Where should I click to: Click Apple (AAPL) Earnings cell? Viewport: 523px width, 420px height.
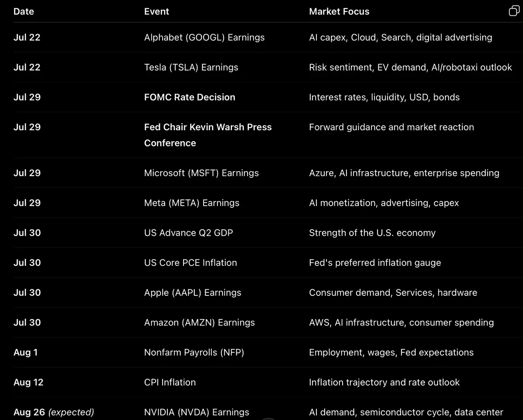point(193,293)
